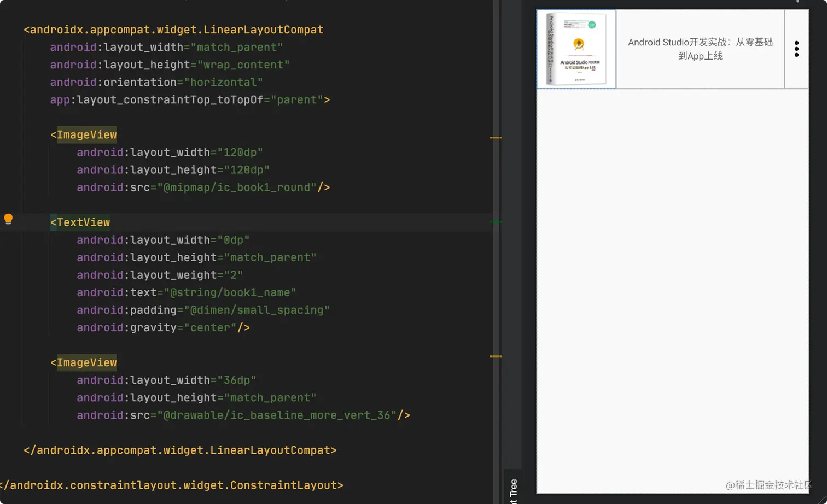Click the closing LinearLayoutCompat tag
The image size is (827, 504).
(x=180, y=450)
